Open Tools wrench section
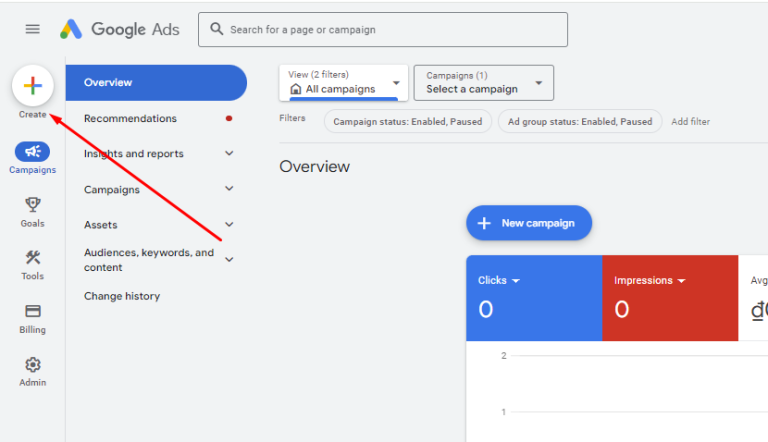The image size is (768, 442). pyautogui.click(x=32, y=265)
